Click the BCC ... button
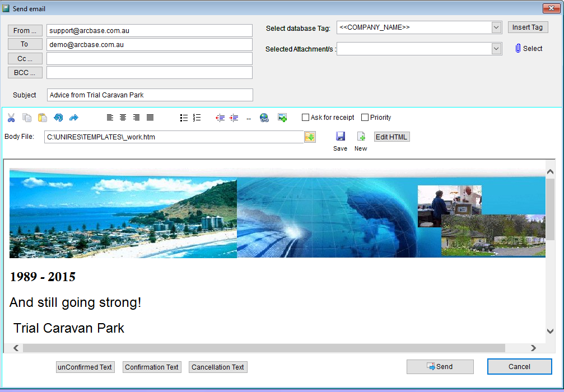Image resolution: width=564 pixels, height=392 pixels. [25, 73]
